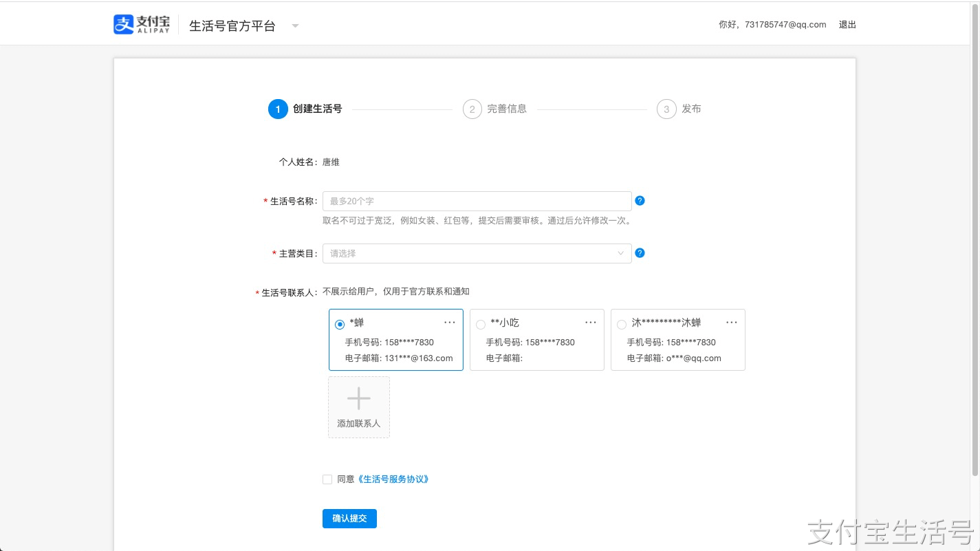980x551 pixels.
Task: Click step 3 circle 发布
Action: (x=666, y=109)
